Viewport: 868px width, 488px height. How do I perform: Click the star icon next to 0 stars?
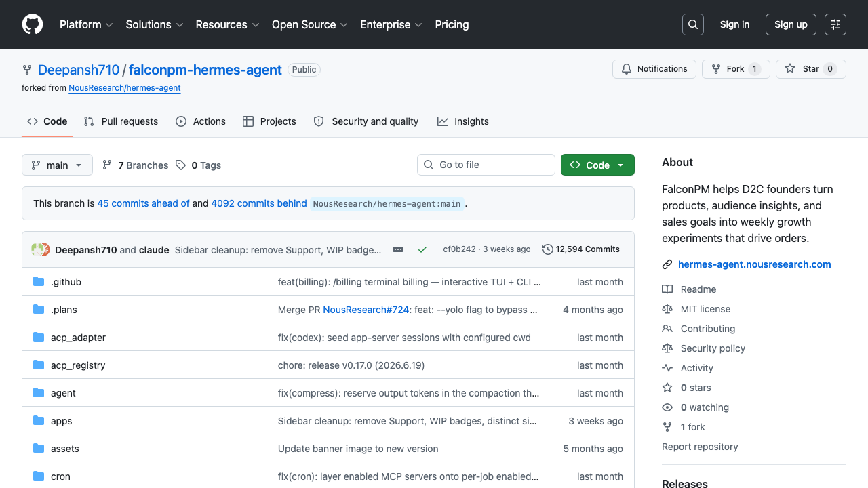(667, 388)
